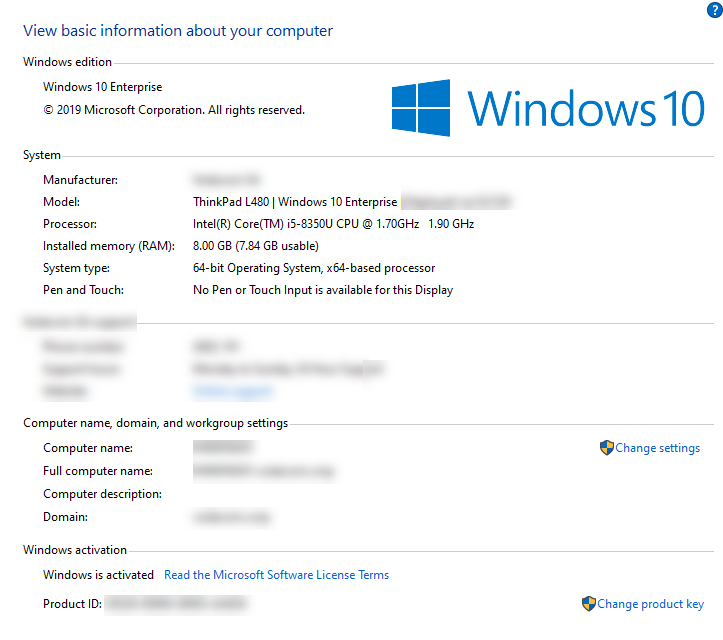Select the '64-bit Operating System, x64-based processor' text

click(314, 268)
